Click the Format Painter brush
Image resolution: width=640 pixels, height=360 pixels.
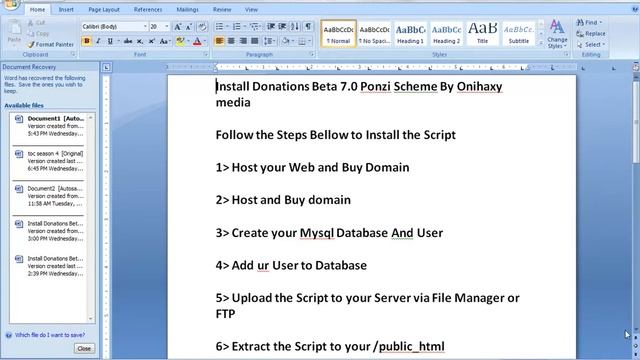[31, 44]
